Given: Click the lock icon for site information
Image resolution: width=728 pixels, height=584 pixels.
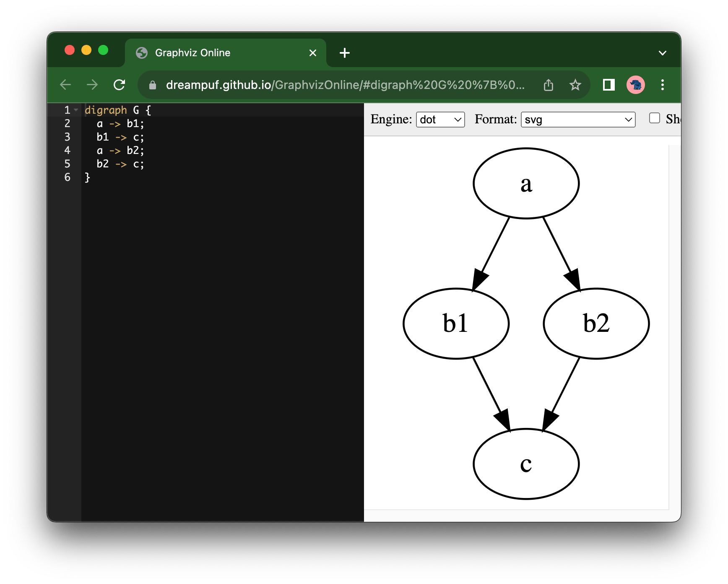Looking at the screenshot, I should click(x=153, y=84).
